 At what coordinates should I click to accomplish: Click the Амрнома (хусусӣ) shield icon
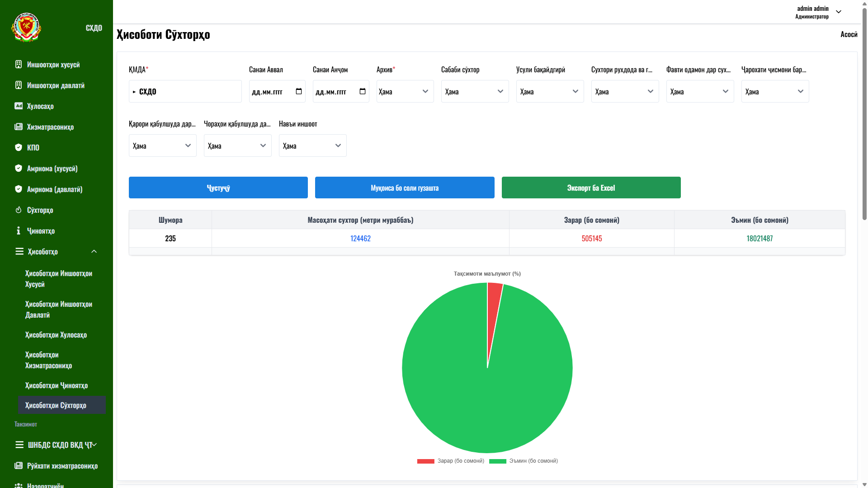19,168
